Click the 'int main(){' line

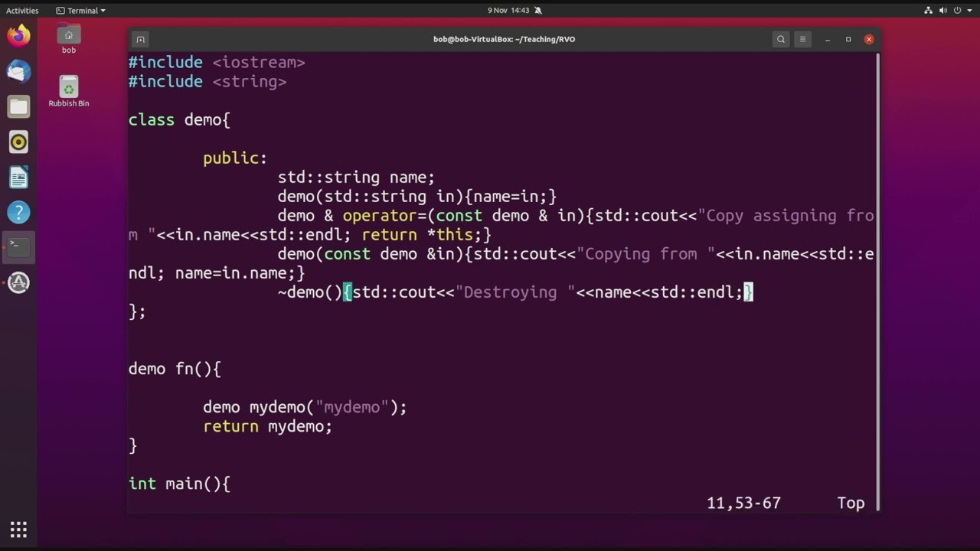click(x=179, y=484)
